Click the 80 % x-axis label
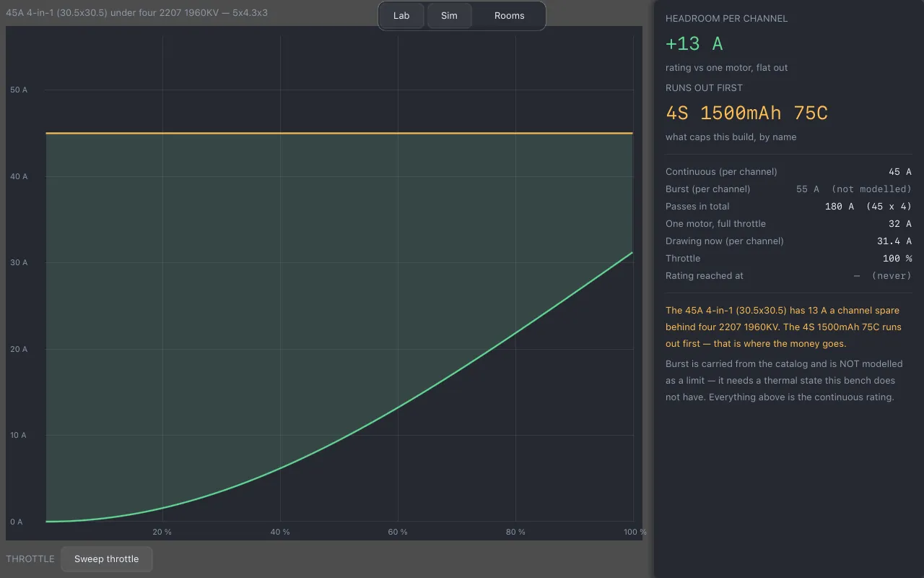This screenshot has height=578, width=924. coord(515,532)
